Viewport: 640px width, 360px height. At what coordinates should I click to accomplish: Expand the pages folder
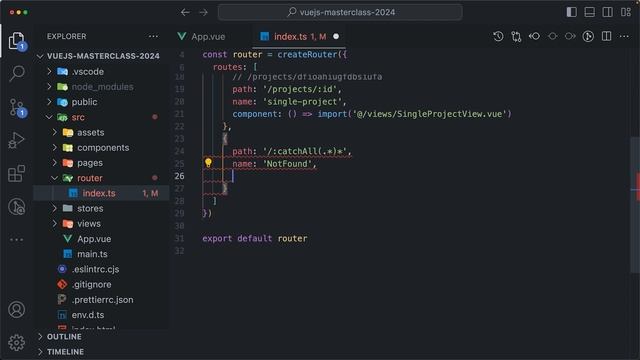click(101, 163)
